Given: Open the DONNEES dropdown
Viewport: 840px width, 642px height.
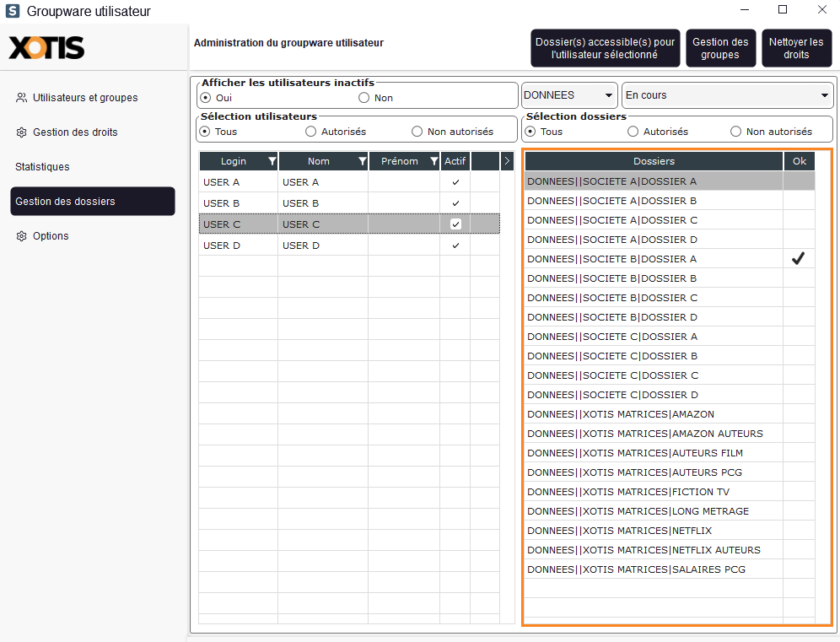Looking at the screenshot, I should [x=568, y=95].
